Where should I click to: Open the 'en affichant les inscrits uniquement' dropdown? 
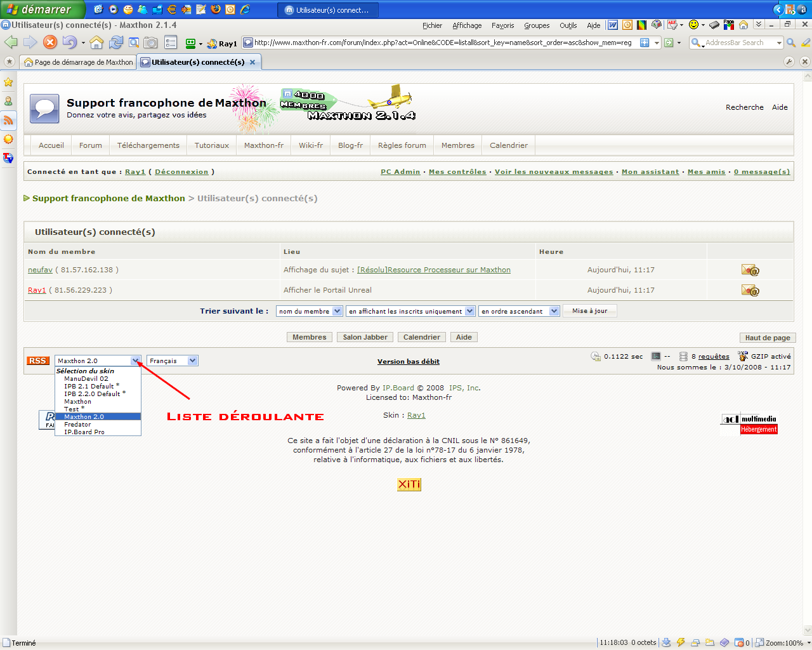[x=469, y=311]
